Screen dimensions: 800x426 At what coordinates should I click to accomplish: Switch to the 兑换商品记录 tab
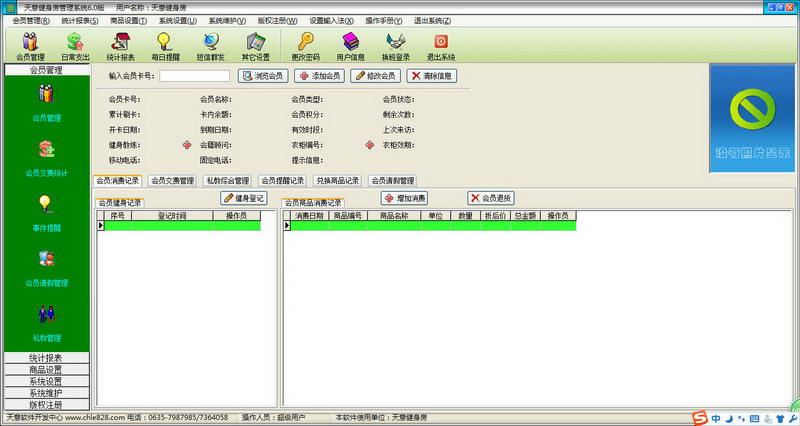pyautogui.click(x=337, y=181)
